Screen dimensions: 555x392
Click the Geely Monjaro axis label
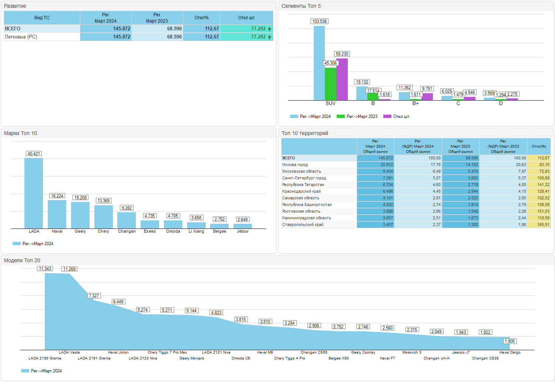tap(192, 358)
